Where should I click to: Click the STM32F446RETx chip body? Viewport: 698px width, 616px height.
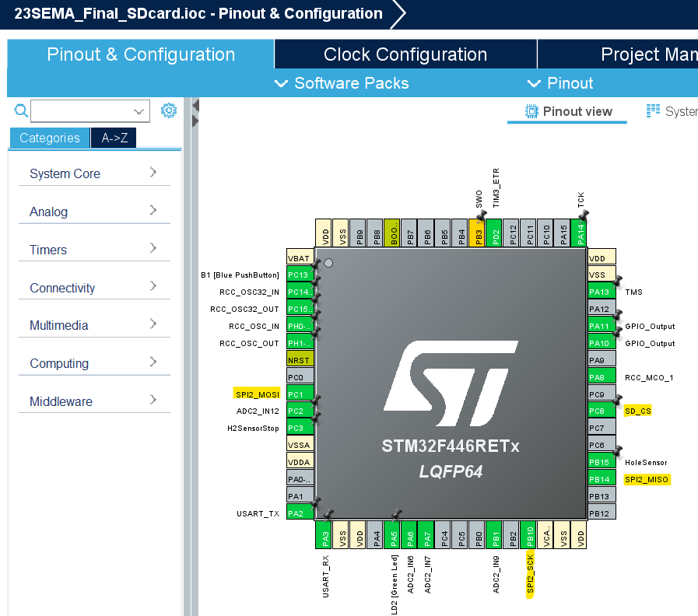click(x=451, y=383)
